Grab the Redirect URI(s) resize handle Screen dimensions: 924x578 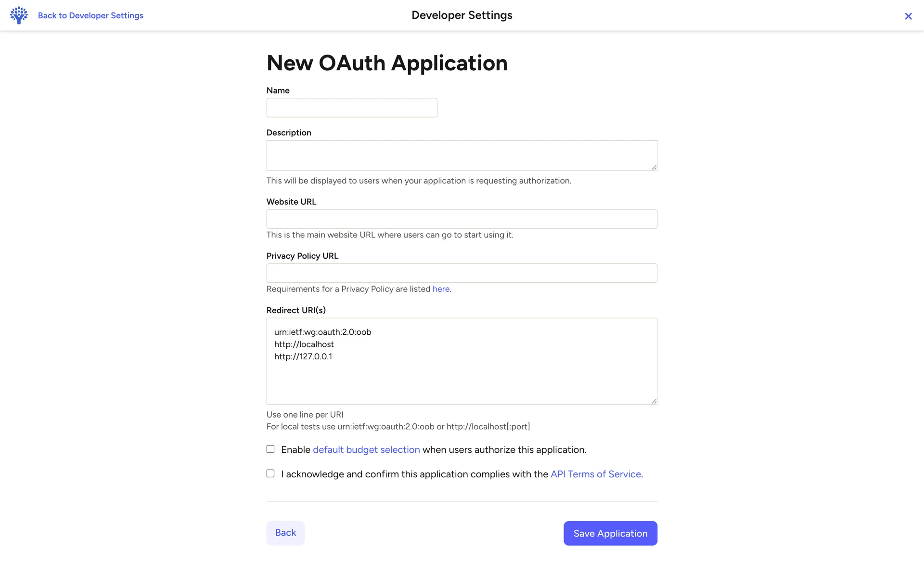click(654, 401)
